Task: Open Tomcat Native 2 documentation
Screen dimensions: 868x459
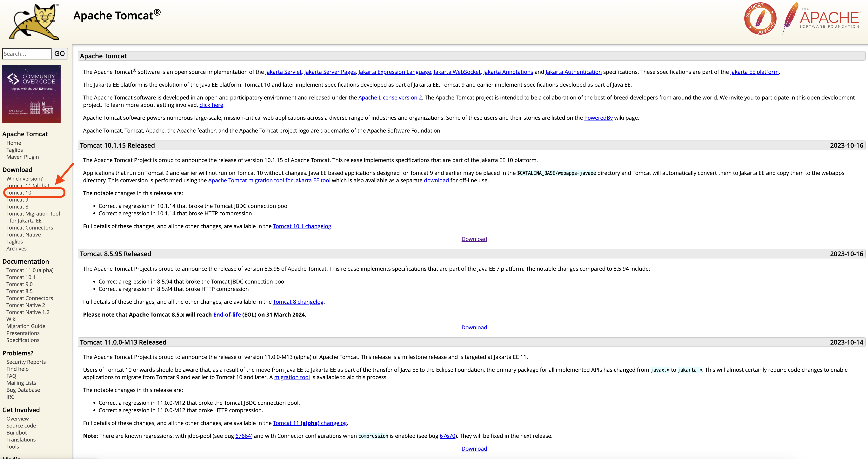Action: 26,305
